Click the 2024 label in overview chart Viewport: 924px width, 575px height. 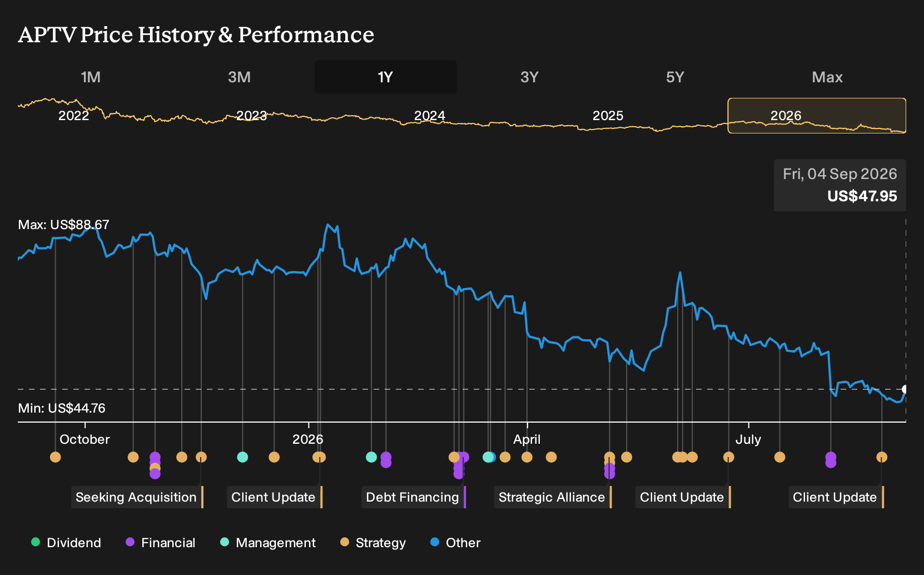pyautogui.click(x=430, y=116)
